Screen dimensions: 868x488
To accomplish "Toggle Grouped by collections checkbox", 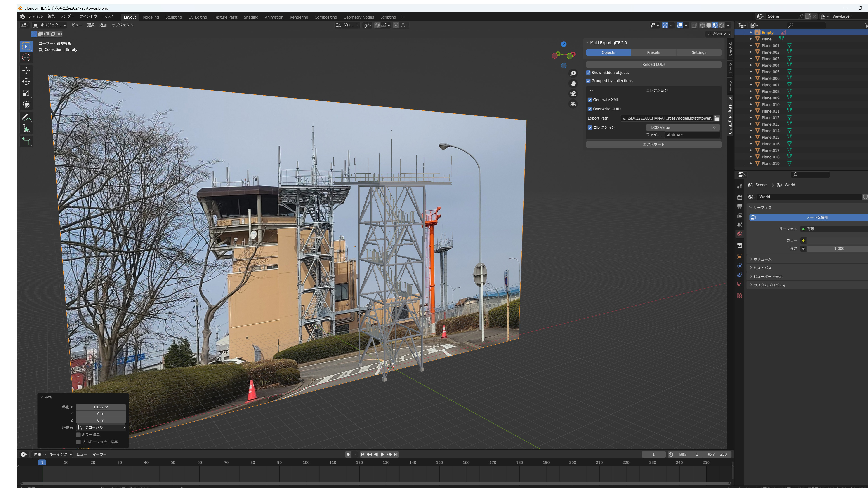I will tap(588, 81).
